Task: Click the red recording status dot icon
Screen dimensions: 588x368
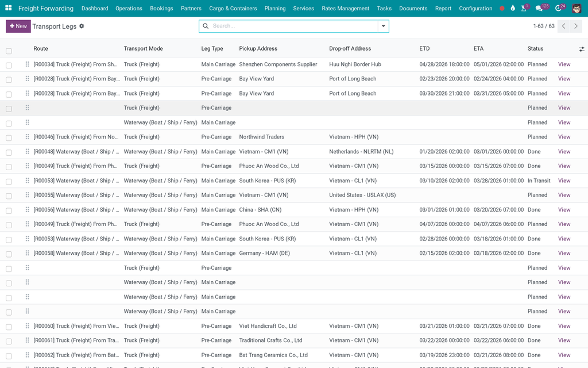Action: pos(502,8)
